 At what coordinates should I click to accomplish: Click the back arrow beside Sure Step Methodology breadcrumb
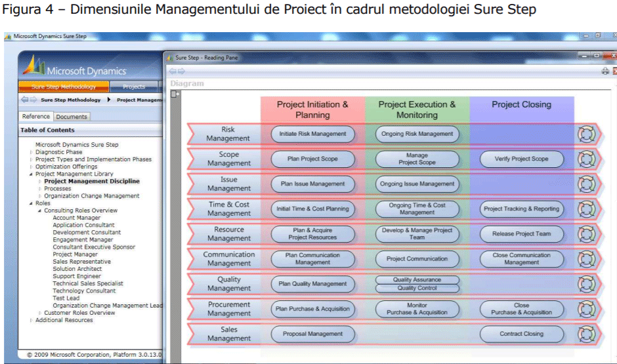pyautogui.click(x=25, y=100)
